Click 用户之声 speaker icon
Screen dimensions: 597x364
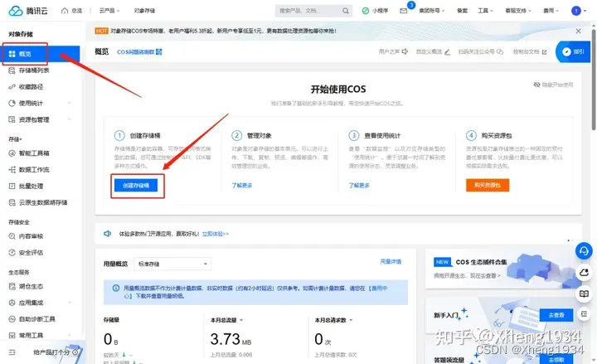405,51
